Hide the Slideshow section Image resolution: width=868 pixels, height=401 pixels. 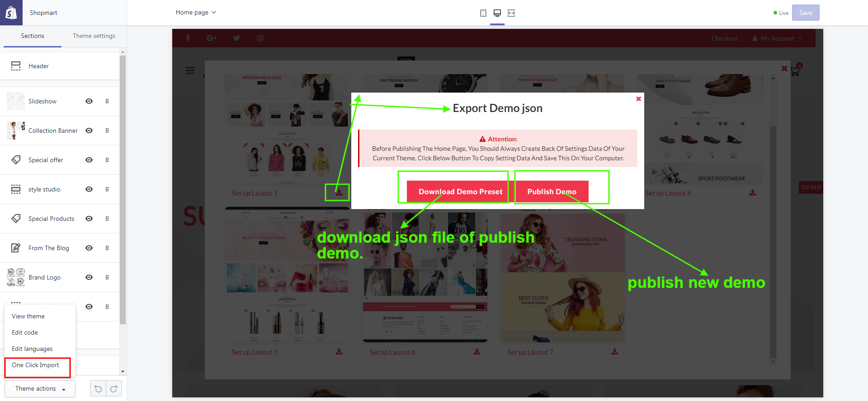89,101
